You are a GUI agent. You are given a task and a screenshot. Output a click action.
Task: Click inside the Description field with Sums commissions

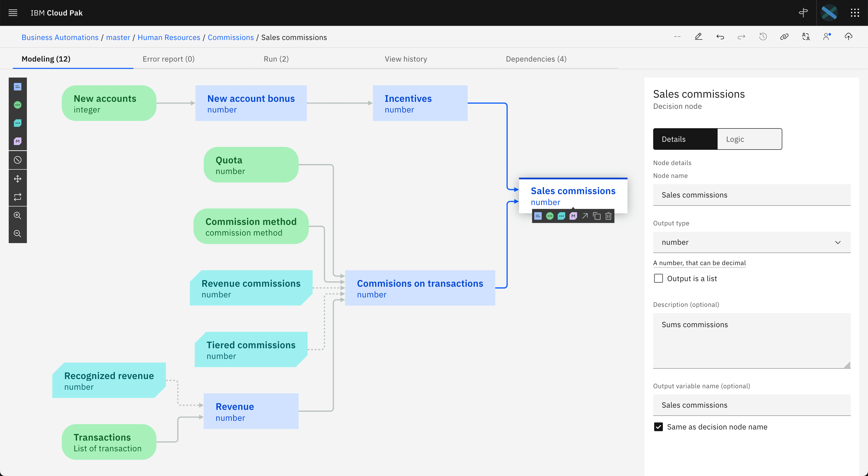pyautogui.click(x=752, y=341)
